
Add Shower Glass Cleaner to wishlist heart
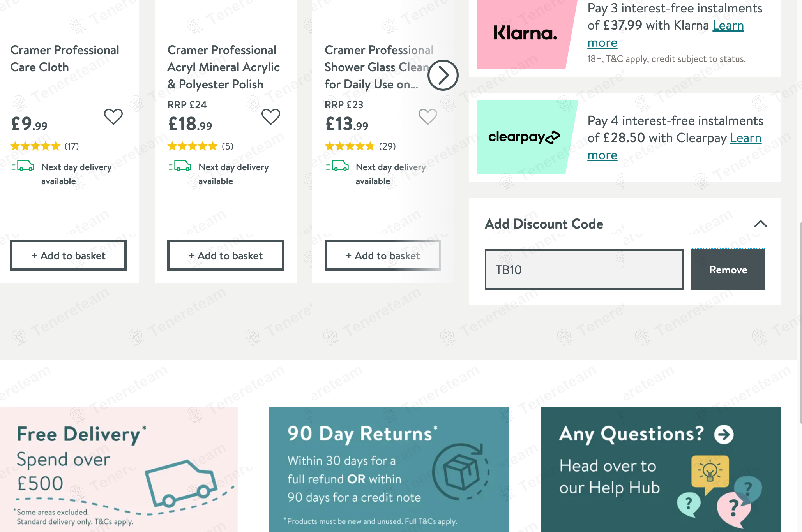[x=427, y=116]
